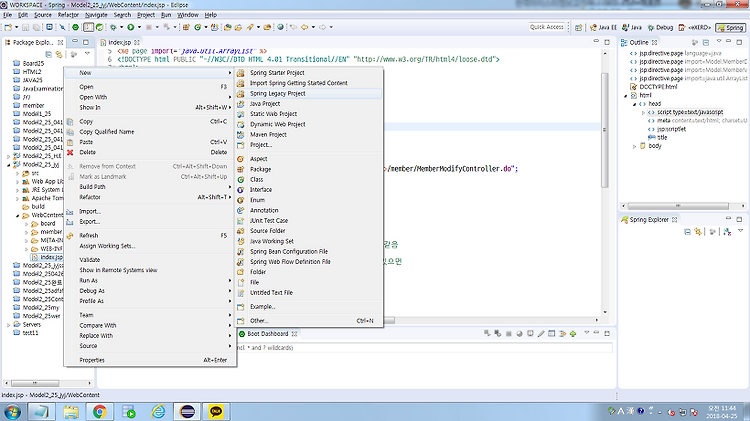Select Spring Starter Project from submenu
This screenshot has height=421, width=750.
[277, 73]
